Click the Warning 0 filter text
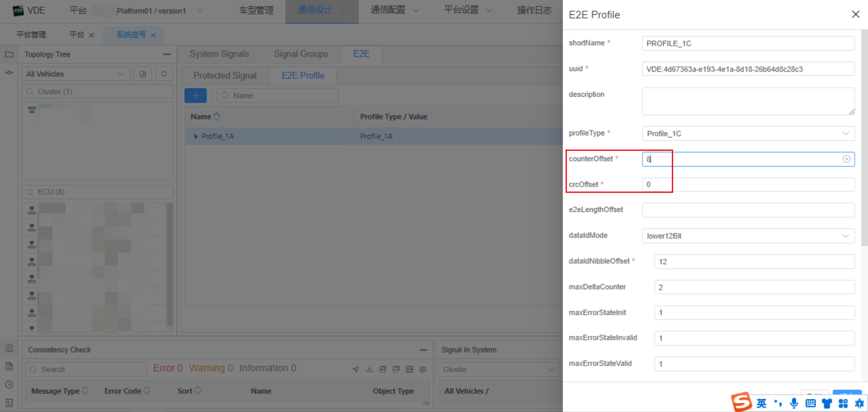Image resolution: width=868 pixels, height=412 pixels. (x=211, y=368)
